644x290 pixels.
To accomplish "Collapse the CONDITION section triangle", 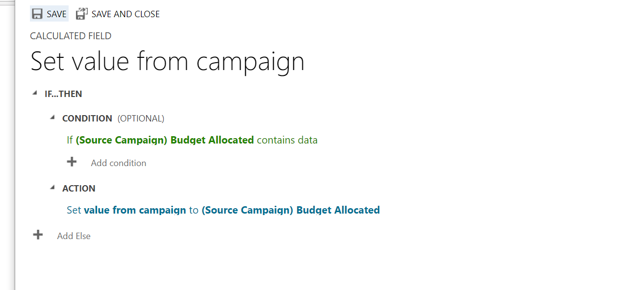I will point(52,118).
